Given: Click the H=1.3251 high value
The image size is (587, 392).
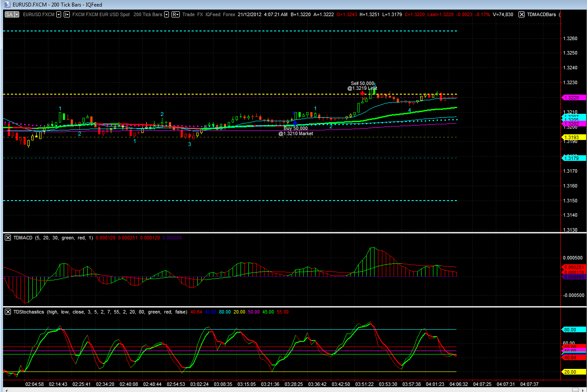Looking at the screenshot, I should click(x=369, y=14).
